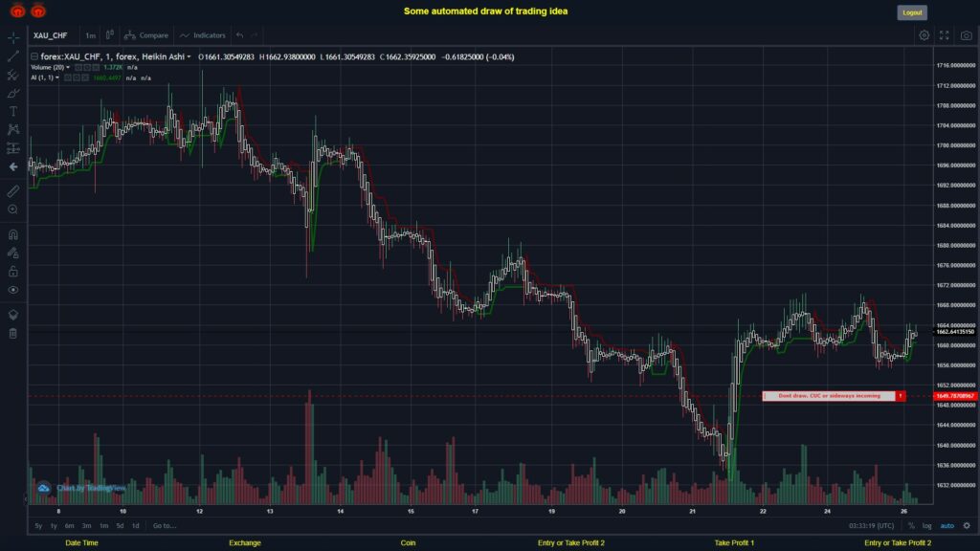Image resolution: width=980 pixels, height=551 pixels.
Task: Set date range to 6m
Action: tap(69, 526)
